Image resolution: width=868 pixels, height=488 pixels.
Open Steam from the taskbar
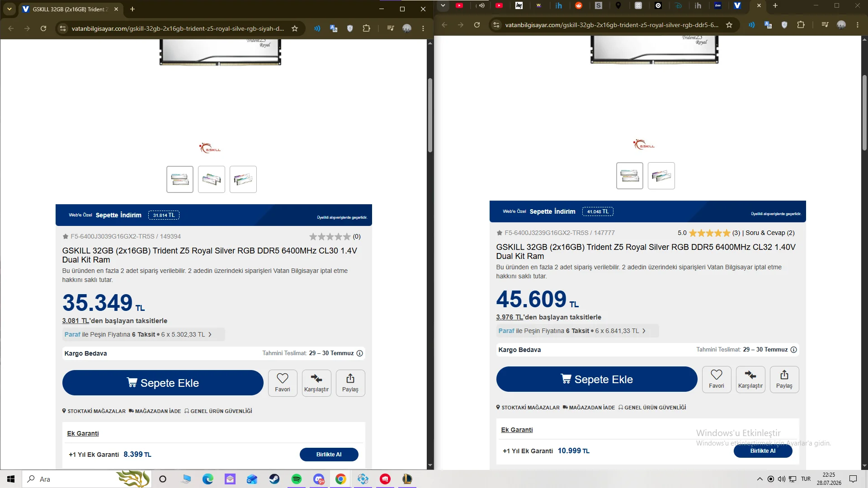click(274, 479)
